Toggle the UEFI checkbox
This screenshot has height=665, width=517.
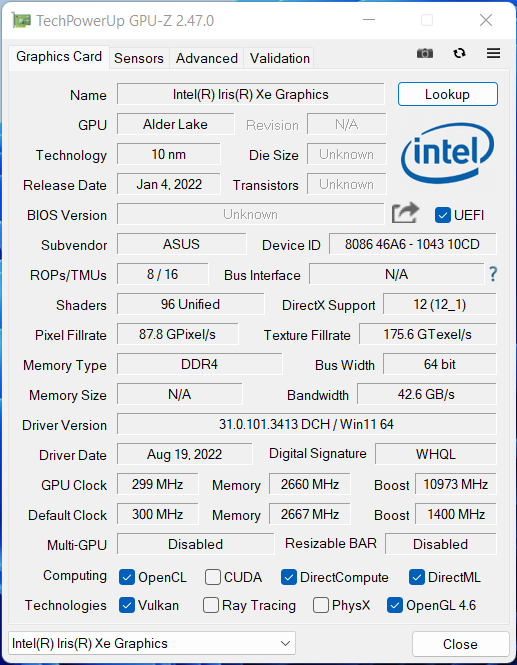coord(443,215)
